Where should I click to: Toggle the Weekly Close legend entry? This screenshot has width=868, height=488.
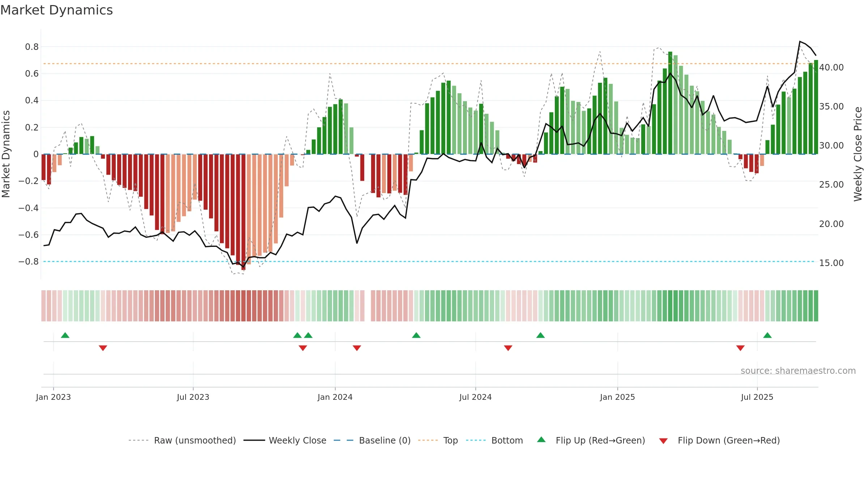[285, 440]
